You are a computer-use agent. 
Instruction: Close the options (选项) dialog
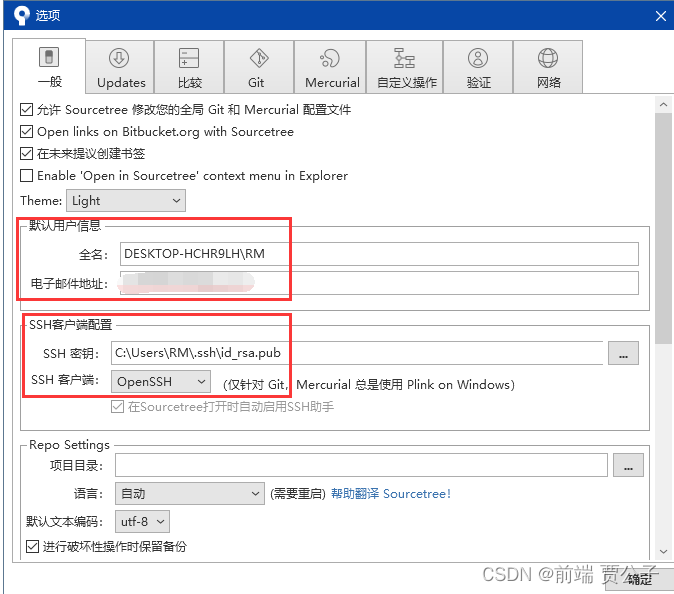(x=661, y=16)
